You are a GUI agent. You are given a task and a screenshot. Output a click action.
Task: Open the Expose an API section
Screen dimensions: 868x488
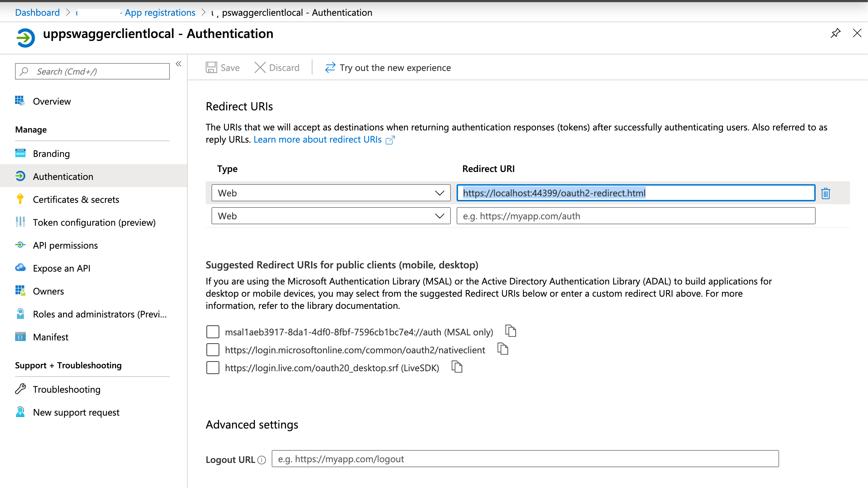61,268
